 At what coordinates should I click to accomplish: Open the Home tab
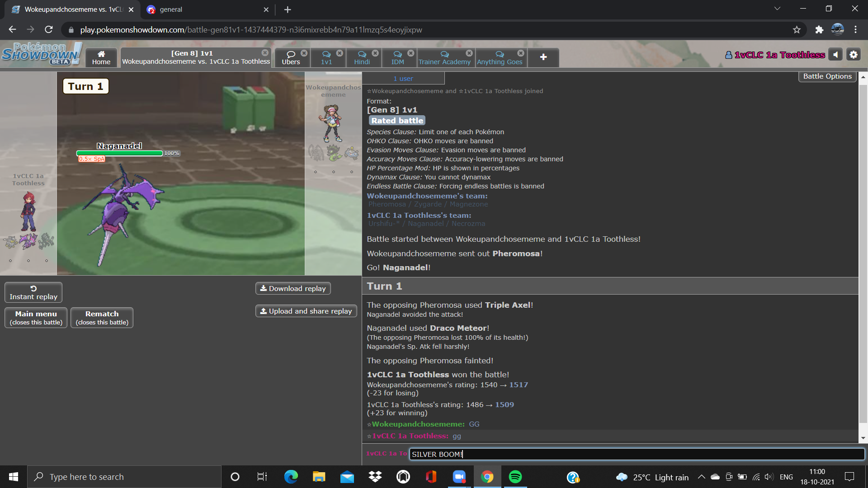pyautogui.click(x=101, y=57)
